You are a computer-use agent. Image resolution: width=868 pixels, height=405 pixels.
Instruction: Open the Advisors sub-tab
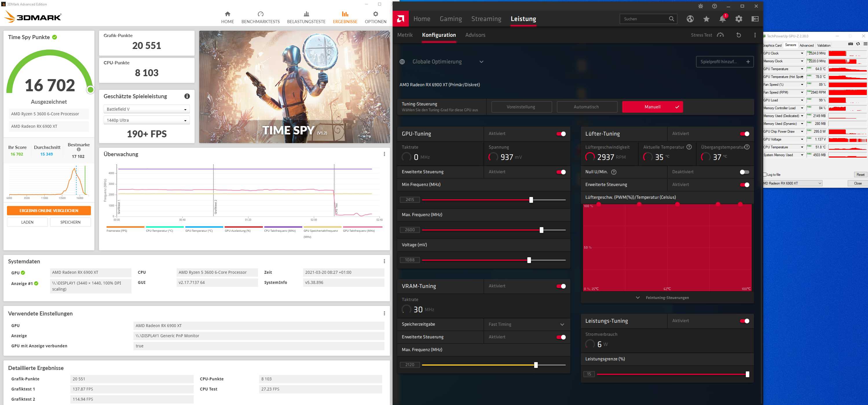click(x=475, y=35)
